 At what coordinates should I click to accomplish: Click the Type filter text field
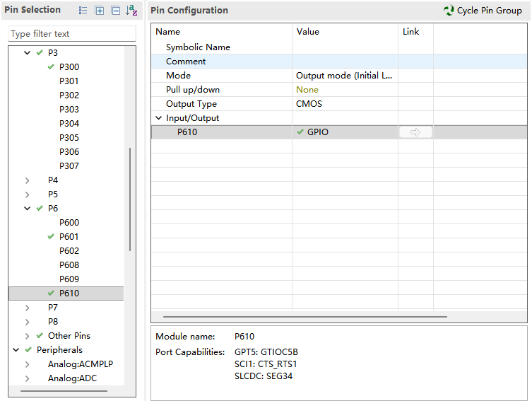coord(71,34)
